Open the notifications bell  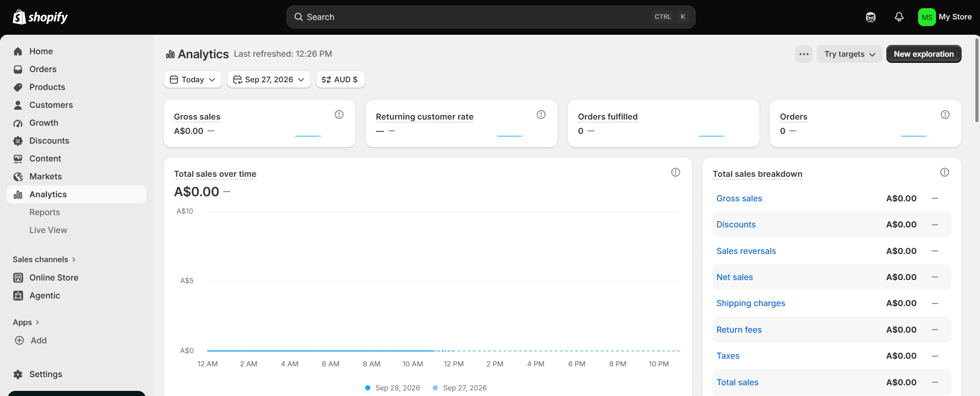(x=899, y=17)
